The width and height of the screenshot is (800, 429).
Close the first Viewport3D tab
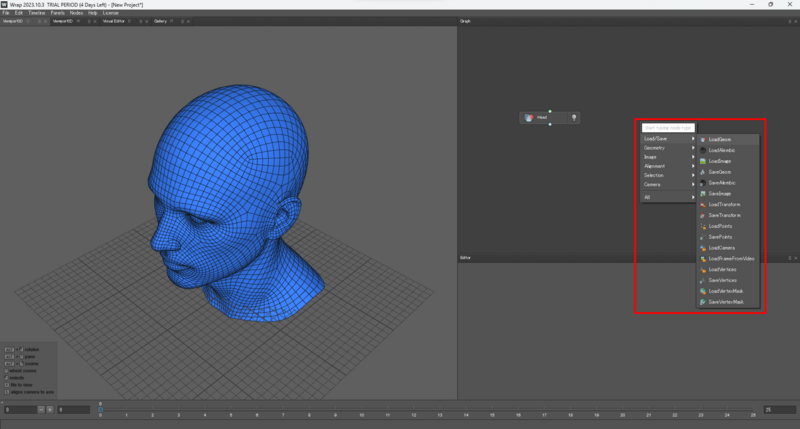45,21
